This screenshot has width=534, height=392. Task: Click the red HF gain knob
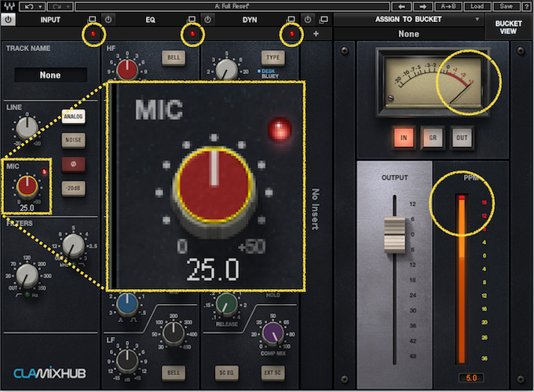pyautogui.click(x=127, y=69)
